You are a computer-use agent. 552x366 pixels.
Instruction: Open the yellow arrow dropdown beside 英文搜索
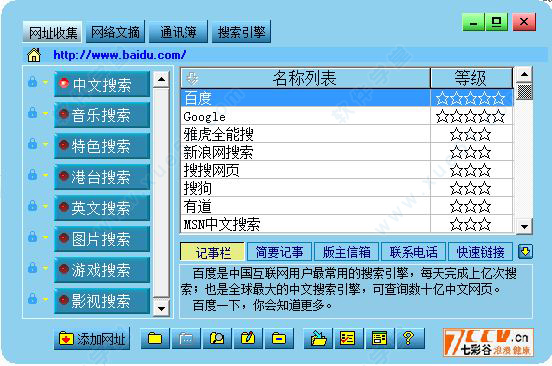45,206
